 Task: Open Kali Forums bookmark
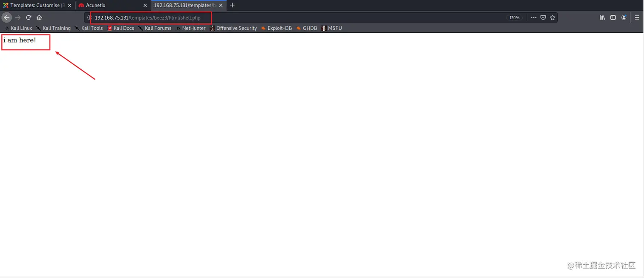(x=155, y=28)
